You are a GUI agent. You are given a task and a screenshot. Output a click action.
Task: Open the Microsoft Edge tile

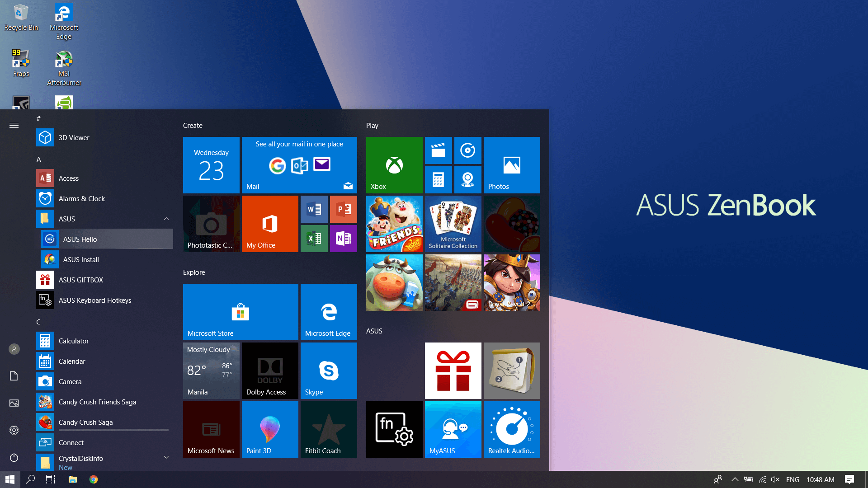click(x=329, y=312)
